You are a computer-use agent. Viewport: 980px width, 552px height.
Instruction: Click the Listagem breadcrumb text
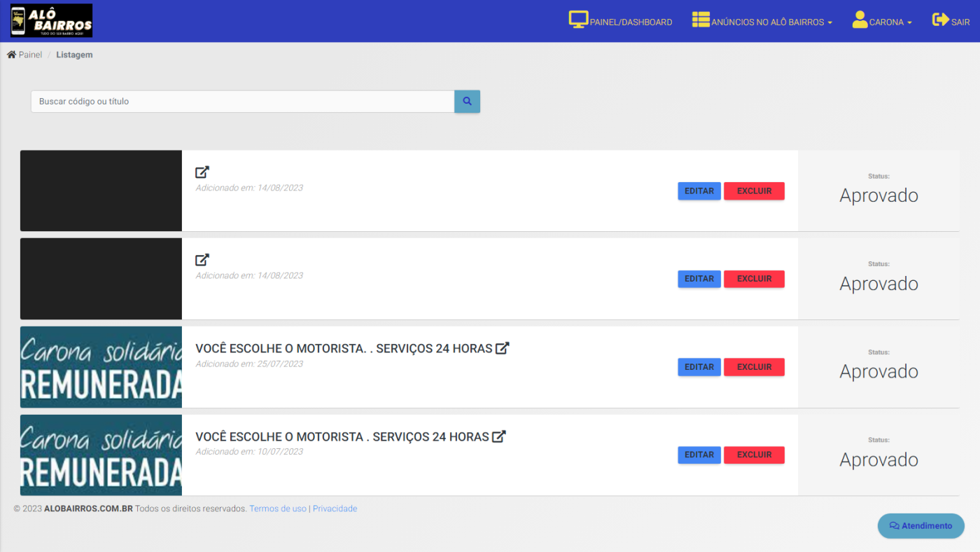point(74,55)
